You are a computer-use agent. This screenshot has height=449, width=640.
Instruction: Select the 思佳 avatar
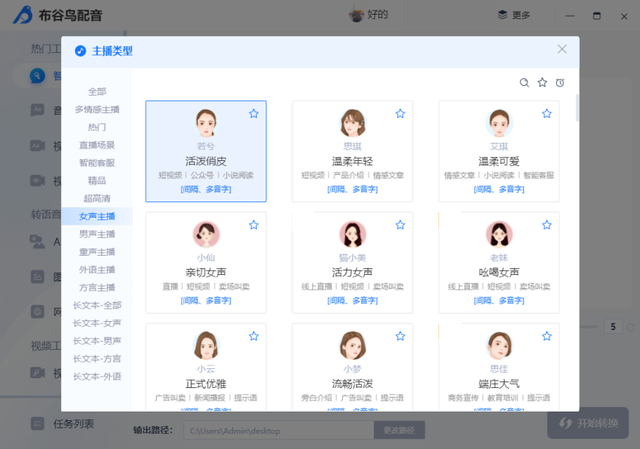point(499,345)
